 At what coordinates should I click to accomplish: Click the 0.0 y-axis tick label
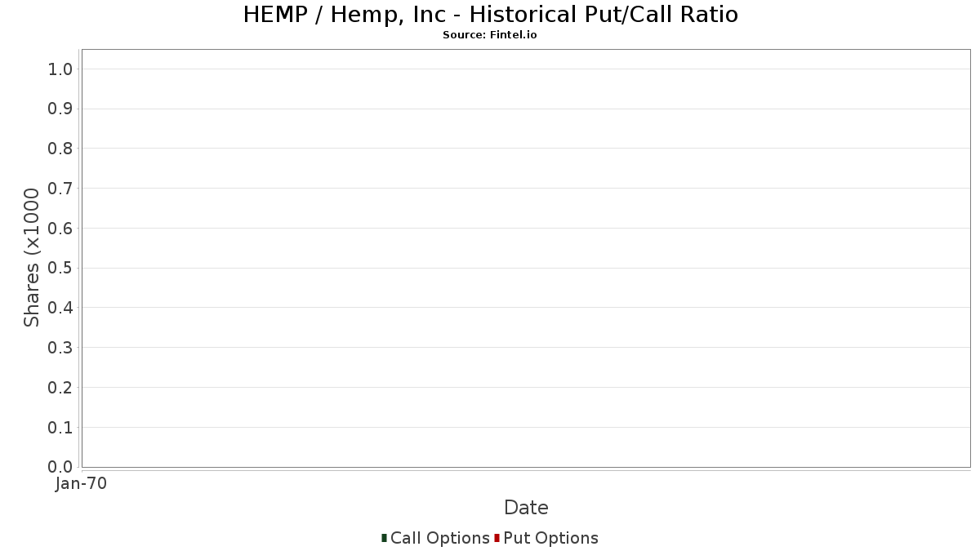(x=61, y=467)
